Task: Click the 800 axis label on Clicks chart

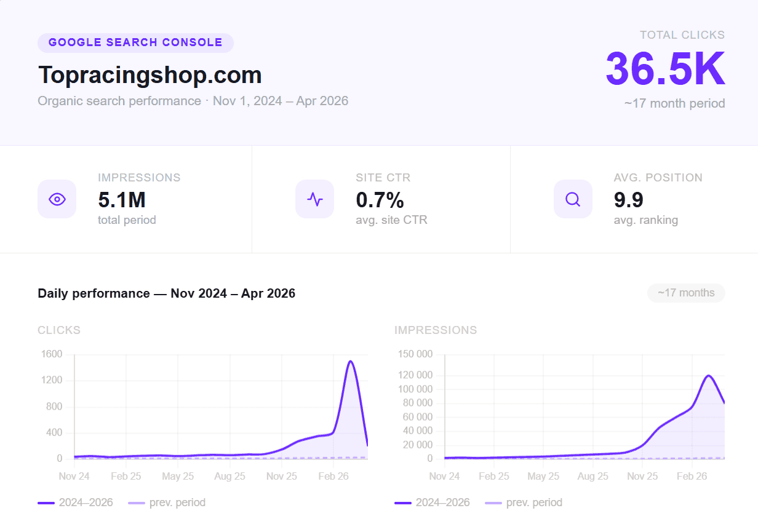Action: point(53,407)
